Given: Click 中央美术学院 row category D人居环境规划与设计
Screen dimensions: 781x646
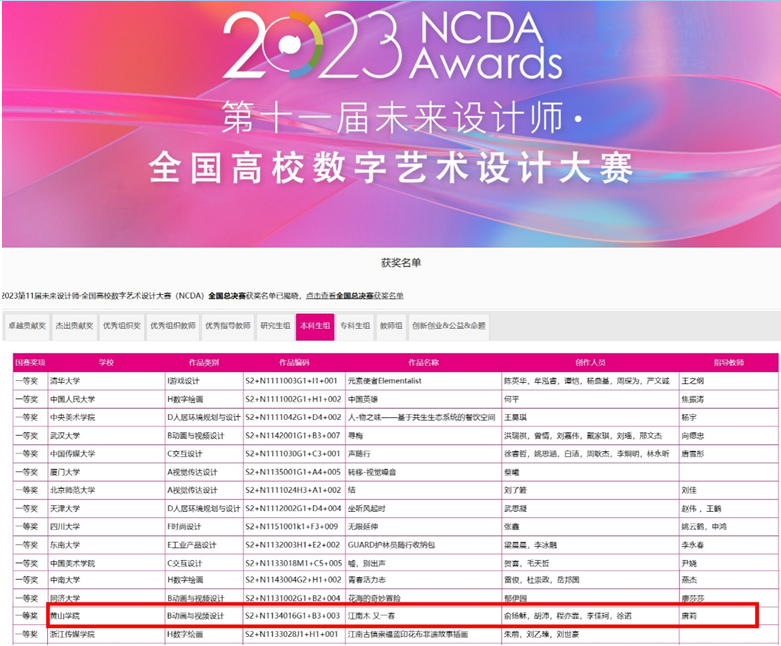Looking at the screenshot, I should 204,417.
